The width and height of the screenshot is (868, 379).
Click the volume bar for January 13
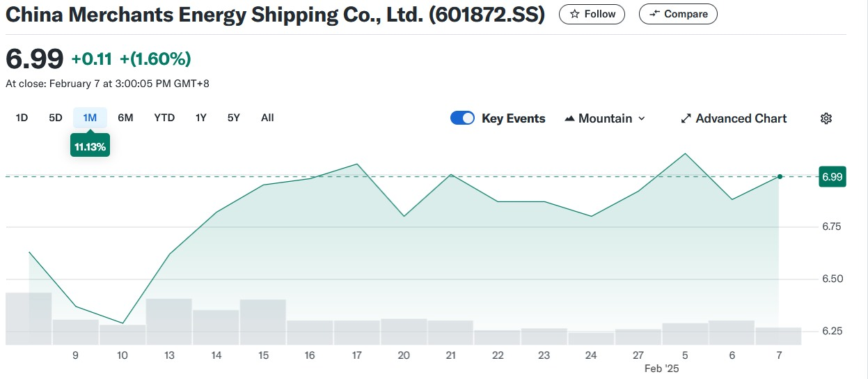[168, 321]
